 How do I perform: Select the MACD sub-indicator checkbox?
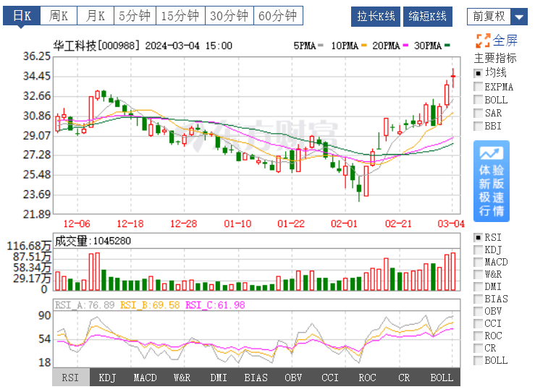[x=478, y=262]
